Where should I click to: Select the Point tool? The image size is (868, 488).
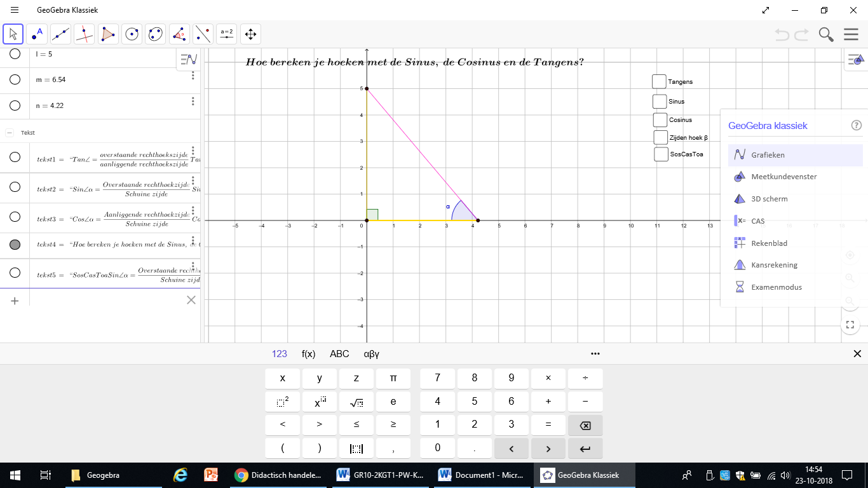pyautogui.click(x=37, y=34)
